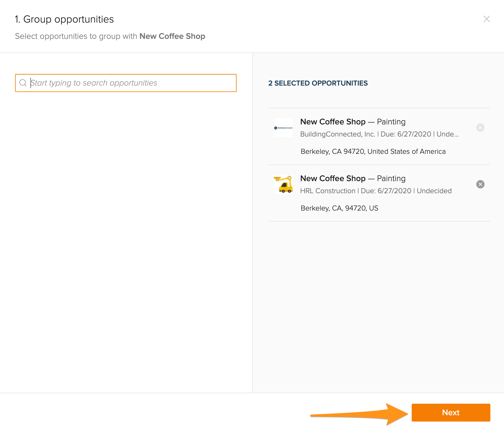Click the disabled remove icon on BuildingConnected opportunity
Screen dimensions: 504x431
click(480, 128)
